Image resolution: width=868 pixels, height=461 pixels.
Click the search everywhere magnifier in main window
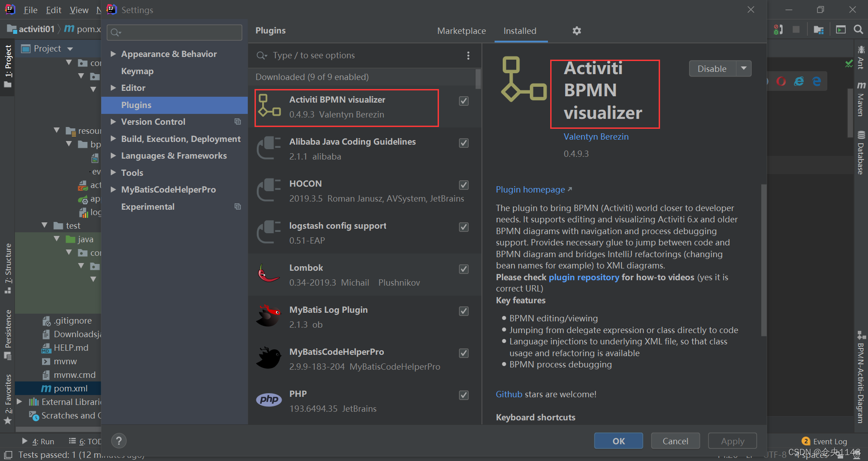[x=858, y=30]
